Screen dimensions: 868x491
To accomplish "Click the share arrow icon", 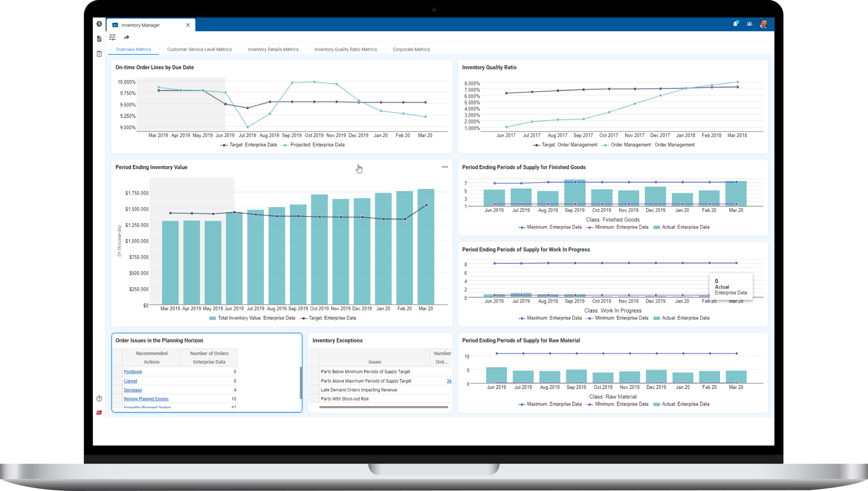I will point(127,37).
